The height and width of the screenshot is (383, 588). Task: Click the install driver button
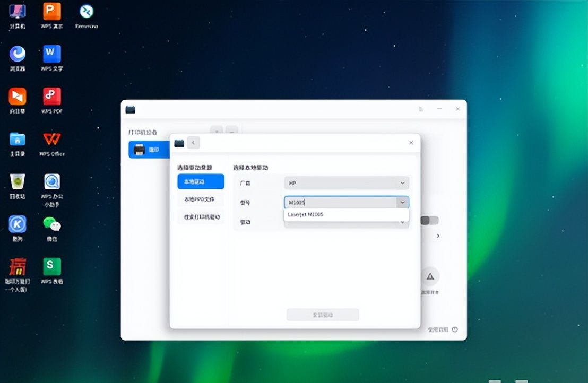[323, 315]
